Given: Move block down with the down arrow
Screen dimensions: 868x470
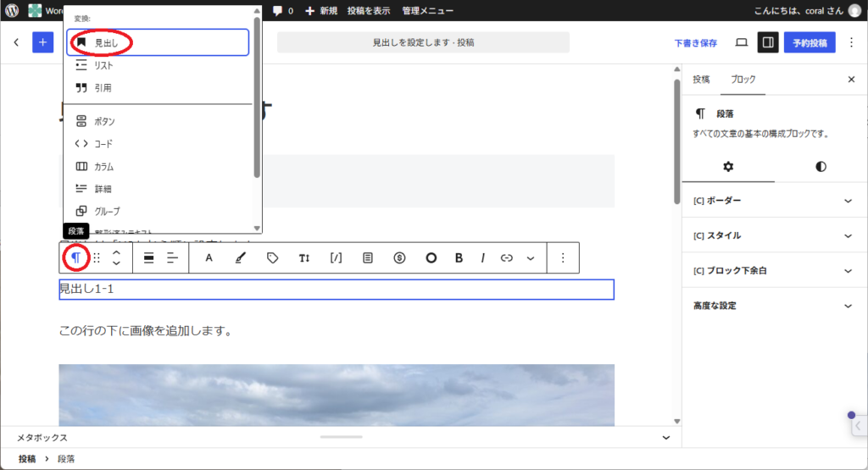Looking at the screenshot, I should click(x=116, y=263).
